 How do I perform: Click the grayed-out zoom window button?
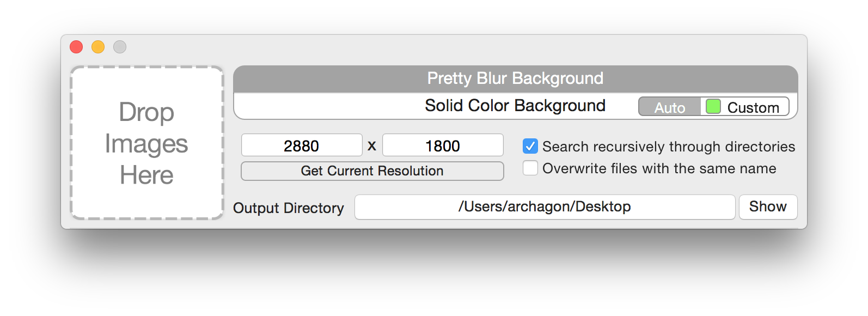(120, 47)
